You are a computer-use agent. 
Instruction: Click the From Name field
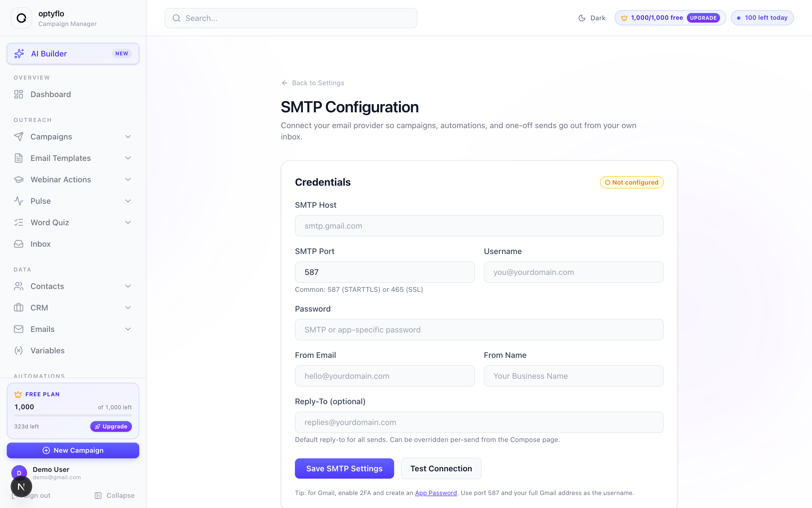573,376
